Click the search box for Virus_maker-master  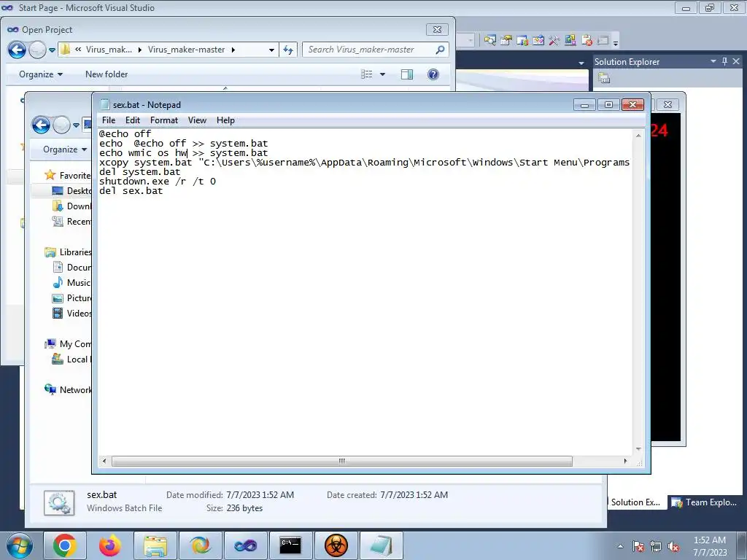(x=376, y=50)
